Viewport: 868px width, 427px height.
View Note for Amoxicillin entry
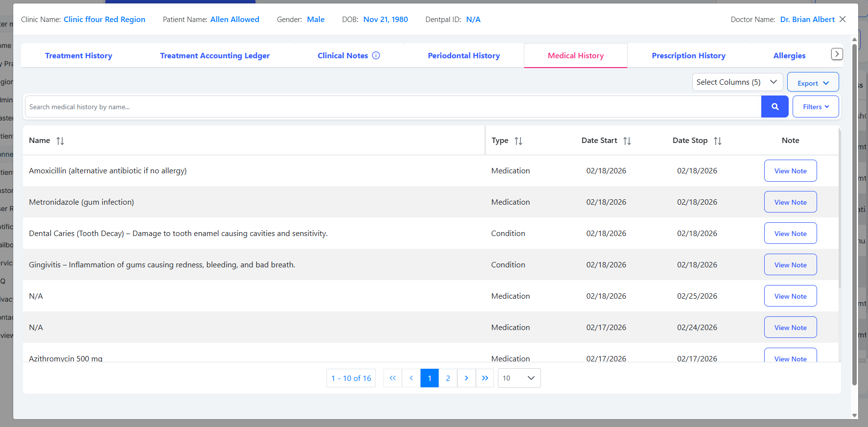pos(790,171)
